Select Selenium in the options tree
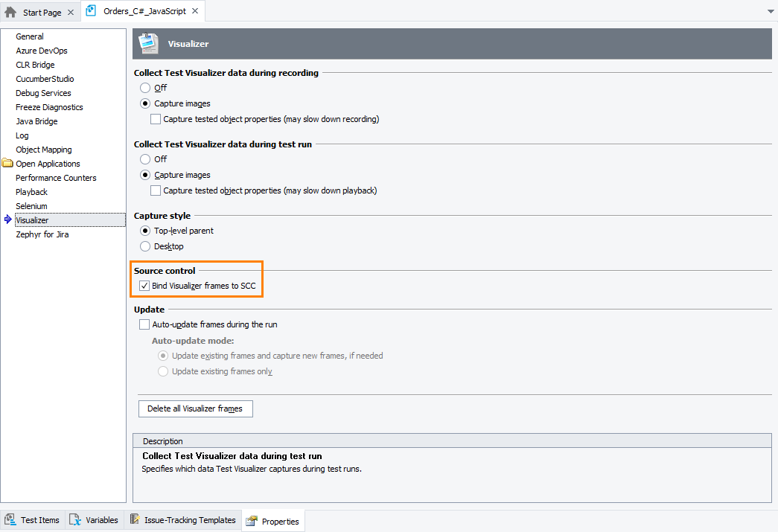The width and height of the screenshot is (778, 532). coord(31,205)
